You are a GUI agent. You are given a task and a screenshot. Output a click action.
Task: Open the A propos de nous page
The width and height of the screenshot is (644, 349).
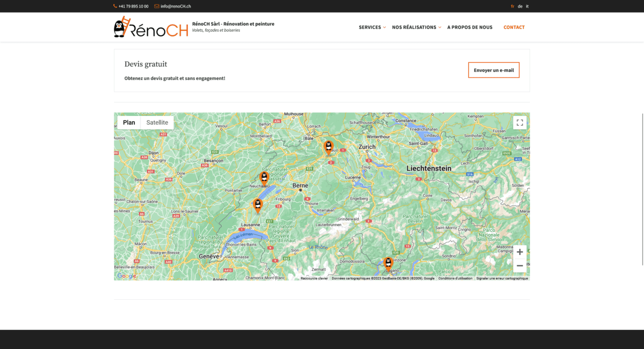470,27
